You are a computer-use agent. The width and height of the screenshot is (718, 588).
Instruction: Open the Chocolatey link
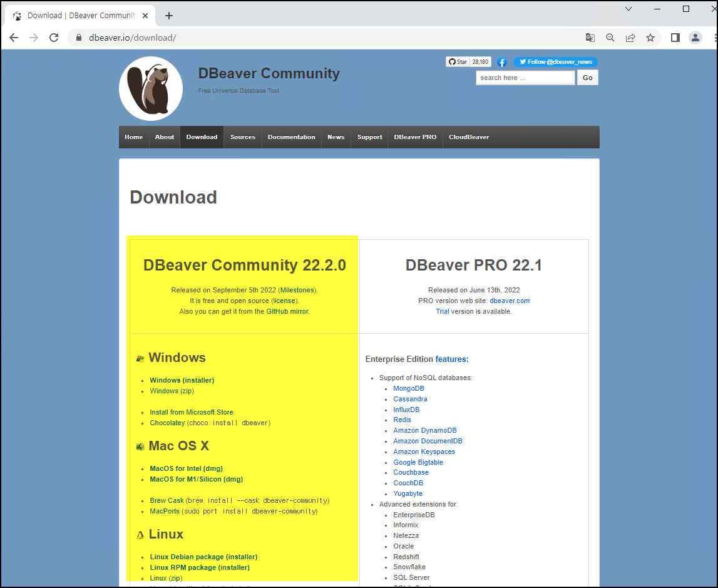[x=167, y=423]
